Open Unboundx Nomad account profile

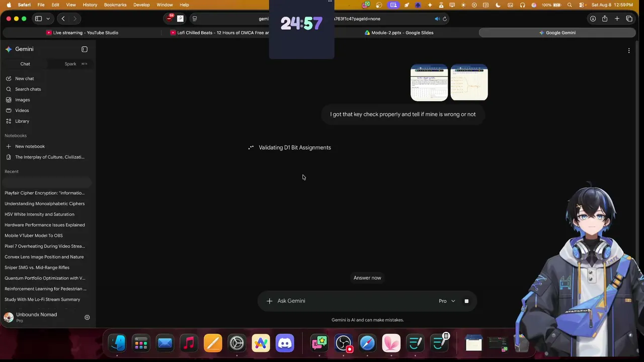(36, 317)
